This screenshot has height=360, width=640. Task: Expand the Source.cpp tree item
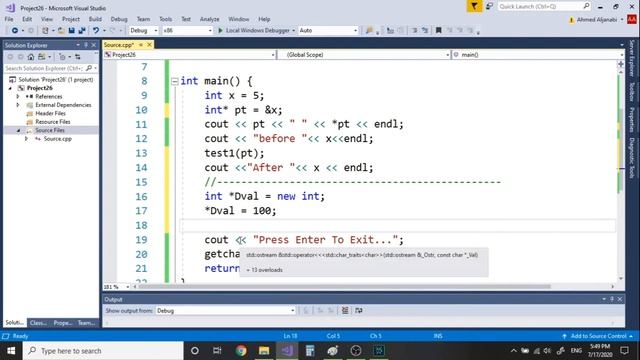[27, 139]
